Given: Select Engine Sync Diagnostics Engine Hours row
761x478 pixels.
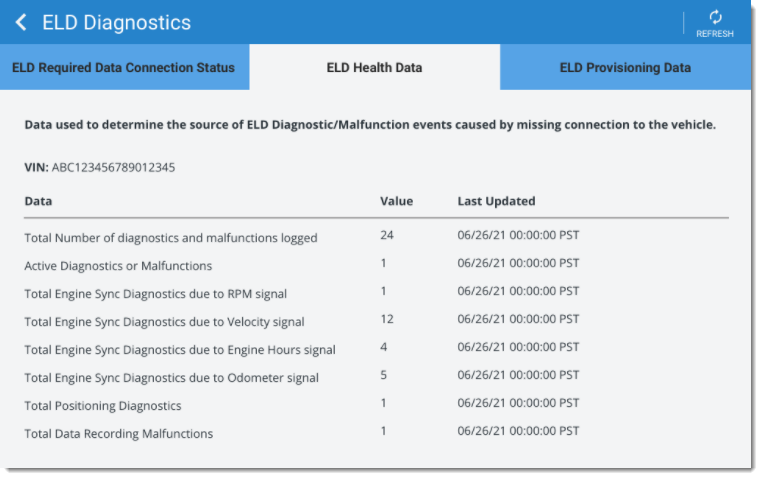Looking at the screenshot, I should [x=376, y=349].
